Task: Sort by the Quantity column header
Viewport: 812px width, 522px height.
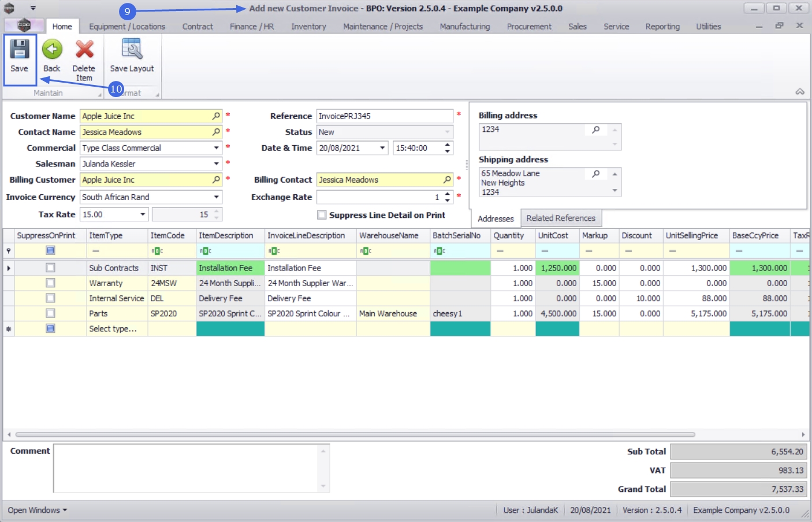Action: tap(508, 236)
